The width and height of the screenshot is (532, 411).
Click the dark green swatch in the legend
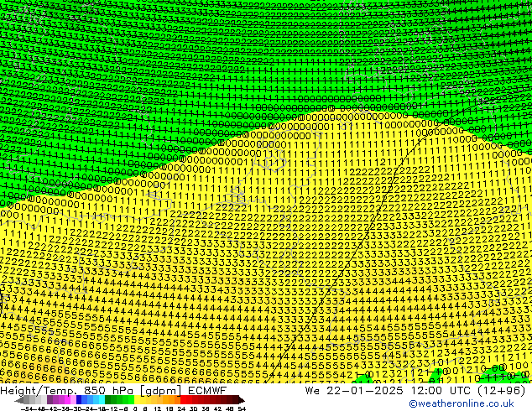pyautogui.click(x=108, y=400)
